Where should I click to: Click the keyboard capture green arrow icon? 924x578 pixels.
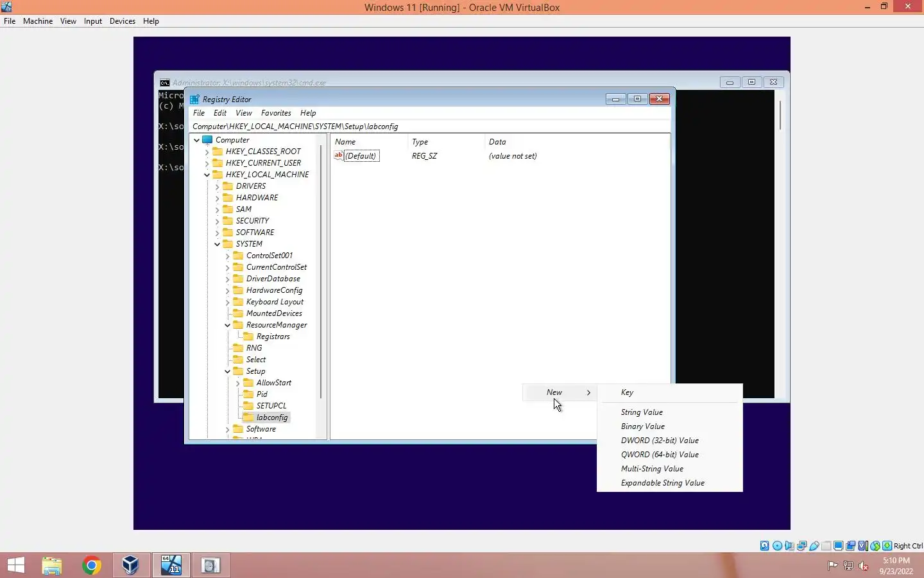887,546
